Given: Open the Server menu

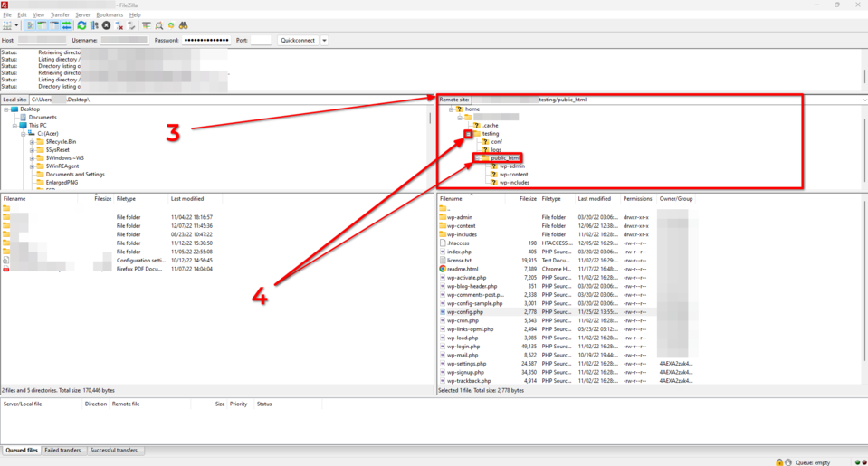Looking at the screenshot, I should click(x=82, y=15).
